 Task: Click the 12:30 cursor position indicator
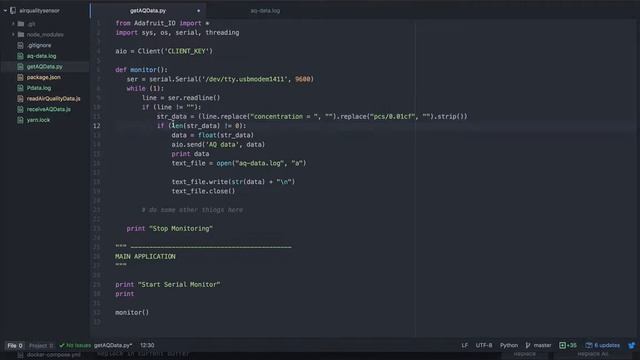tap(147, 345)
